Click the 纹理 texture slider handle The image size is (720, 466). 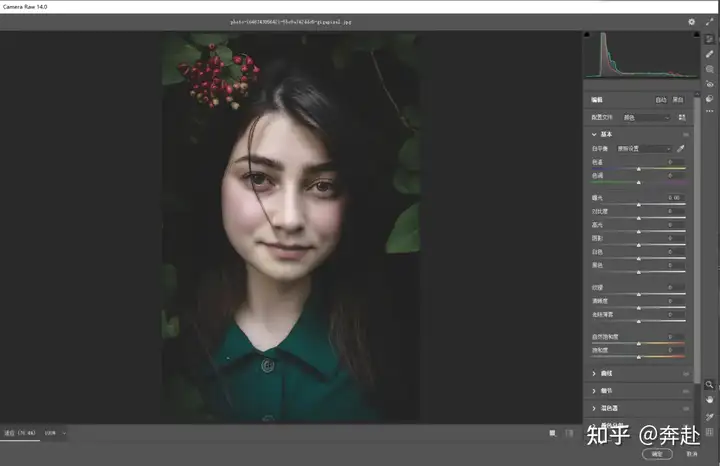(x=639, y=294)
